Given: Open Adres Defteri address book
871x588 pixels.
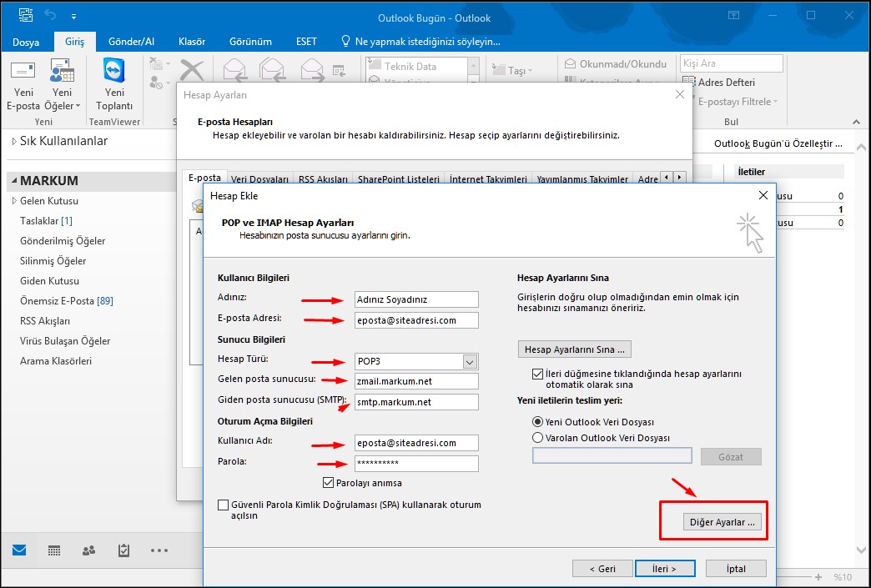Looking at the screenshot, I should point(719,83).
